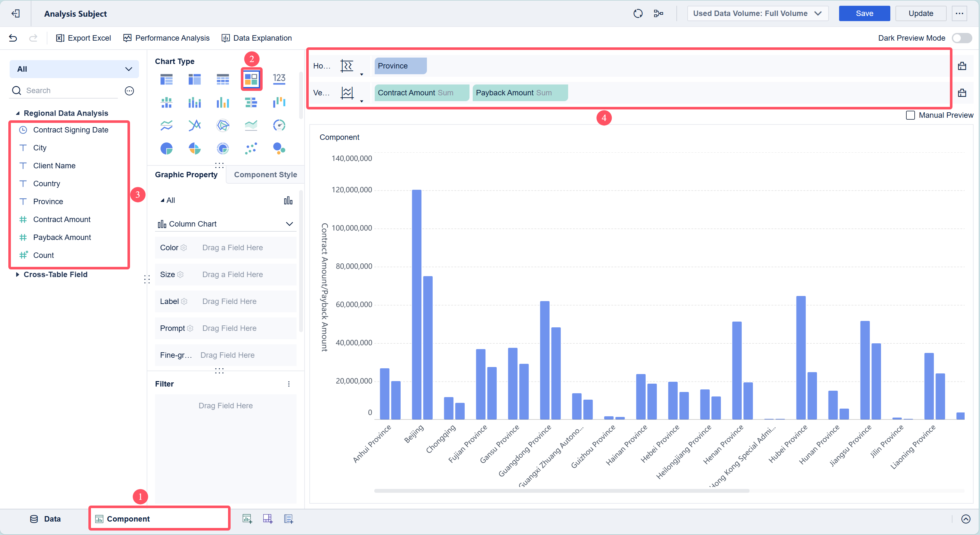980x535 pixels.
Task: Collapse the All graphic property section
Action: point(162,200)
